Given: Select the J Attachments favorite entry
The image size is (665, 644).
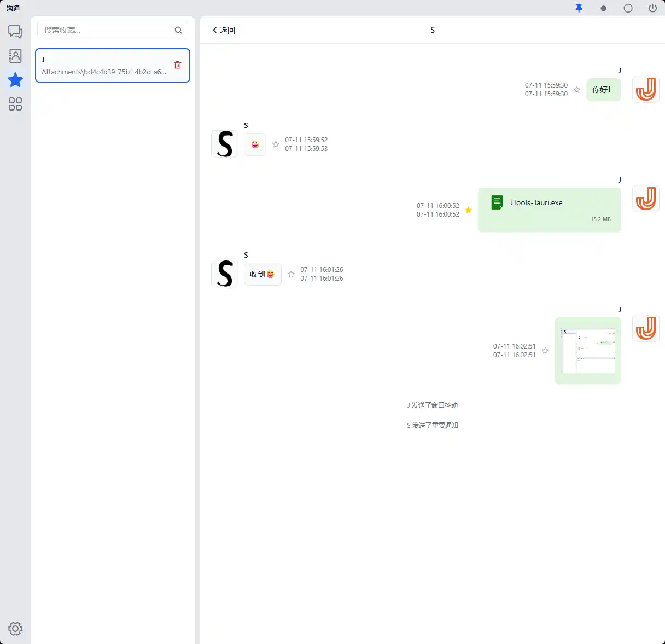Looking at the screenshot, I should pyautogui.click(x=113, y=66).
